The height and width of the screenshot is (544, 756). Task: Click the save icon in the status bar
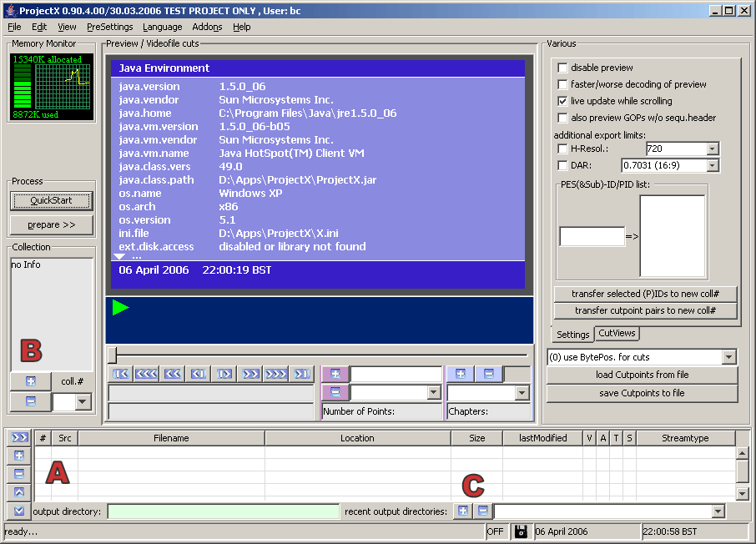tap(519, 531)
